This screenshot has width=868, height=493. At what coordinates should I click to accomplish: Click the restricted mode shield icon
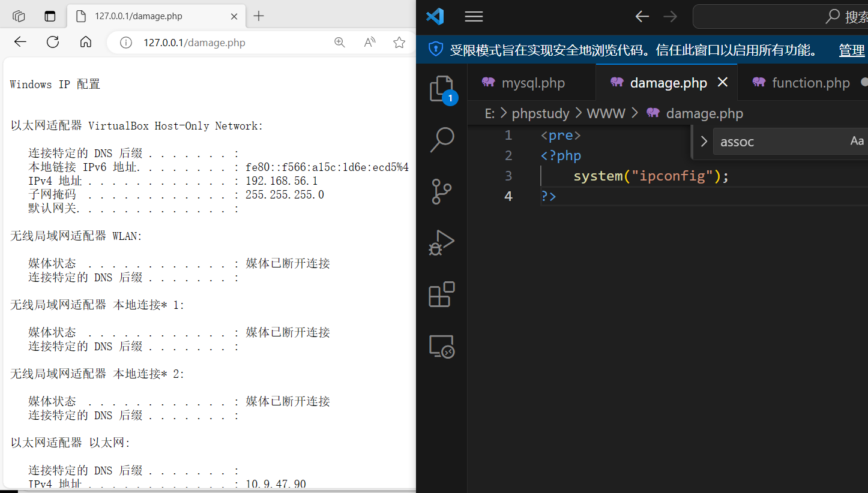(435, 50)
